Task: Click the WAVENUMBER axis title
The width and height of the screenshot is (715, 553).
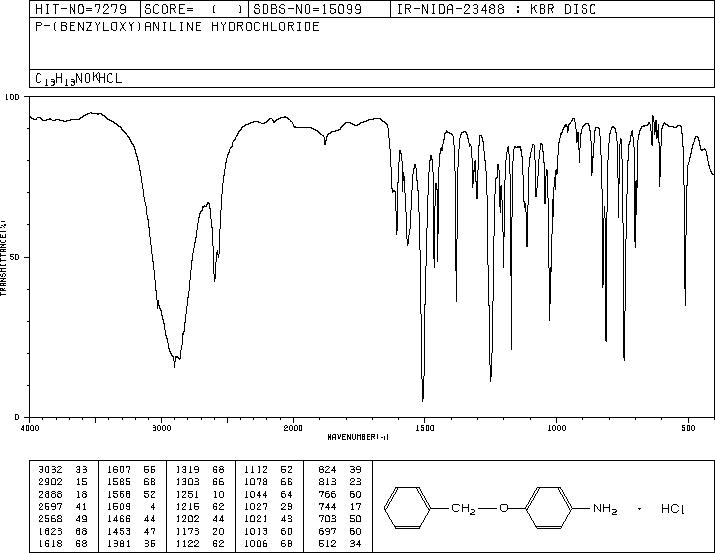Action: click(358, 437)
